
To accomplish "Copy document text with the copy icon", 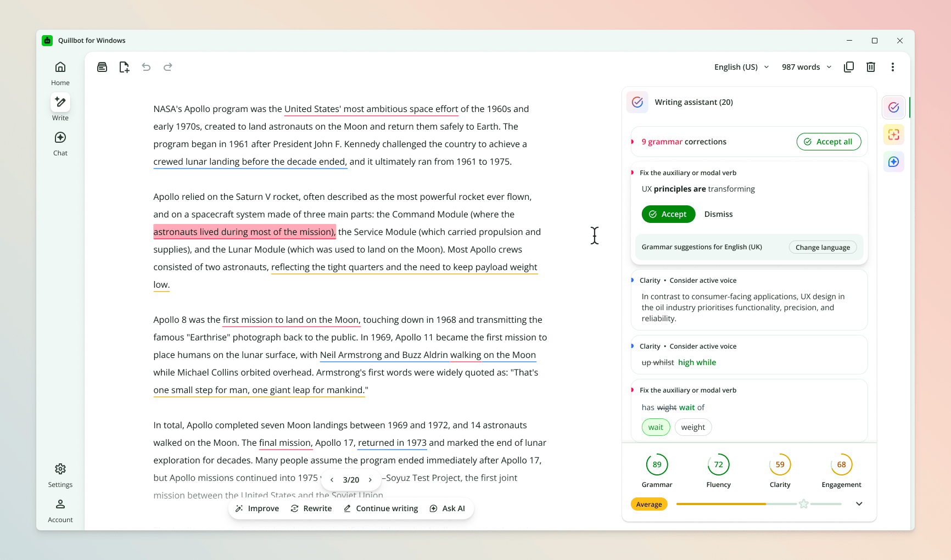I will coord(849,67).
